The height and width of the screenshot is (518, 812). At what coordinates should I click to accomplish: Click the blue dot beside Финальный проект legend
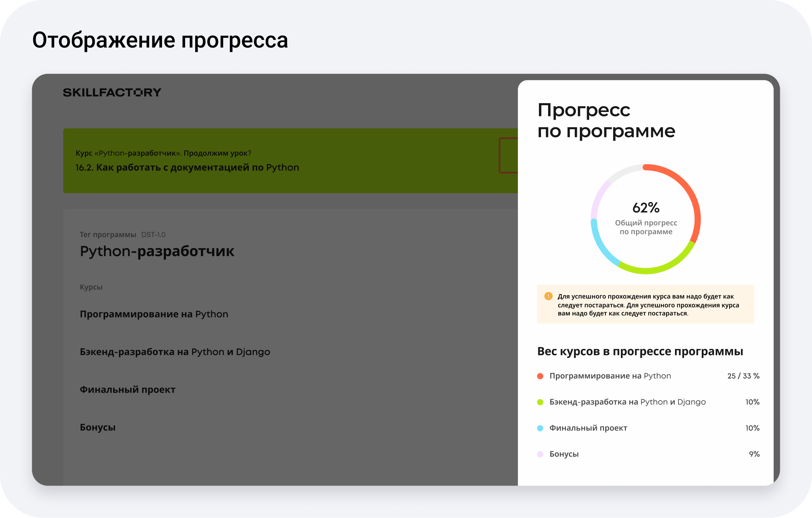[x=540, y=428]
